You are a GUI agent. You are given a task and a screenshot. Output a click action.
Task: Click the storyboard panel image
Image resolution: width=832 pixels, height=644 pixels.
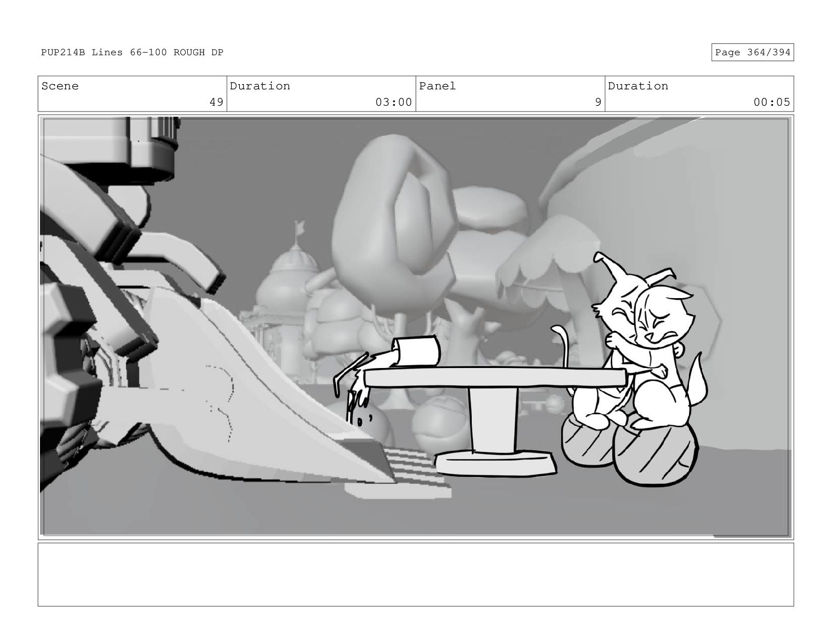tap(415, 327)
